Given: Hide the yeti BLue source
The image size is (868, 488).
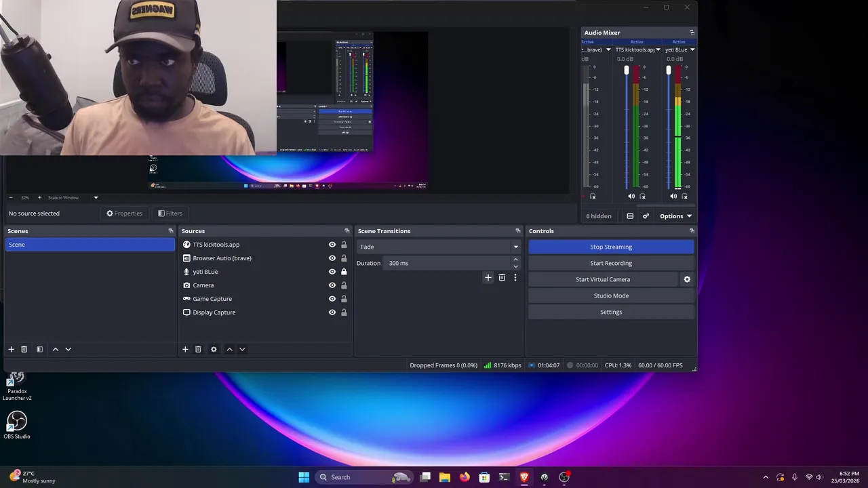Looking at the screenshot, I should [x=332, y=272].
